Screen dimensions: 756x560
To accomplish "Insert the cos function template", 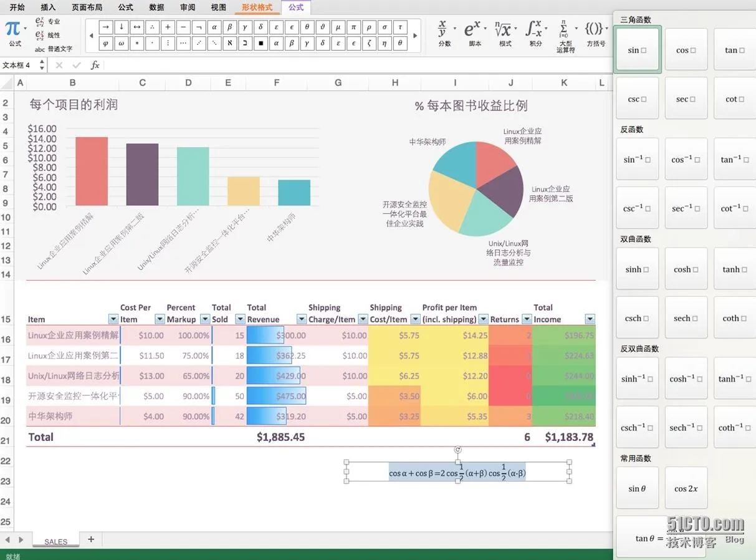I will click(686, 50).
